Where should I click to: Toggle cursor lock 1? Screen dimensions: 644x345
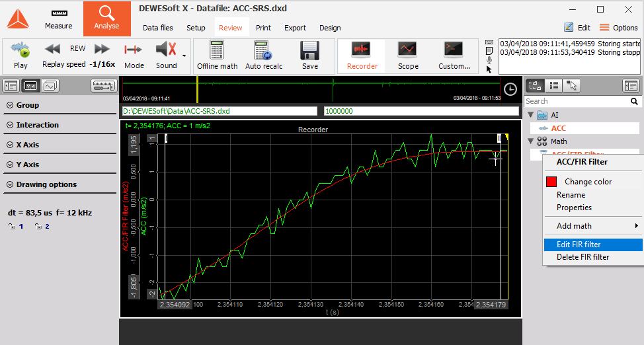(16, 226)
